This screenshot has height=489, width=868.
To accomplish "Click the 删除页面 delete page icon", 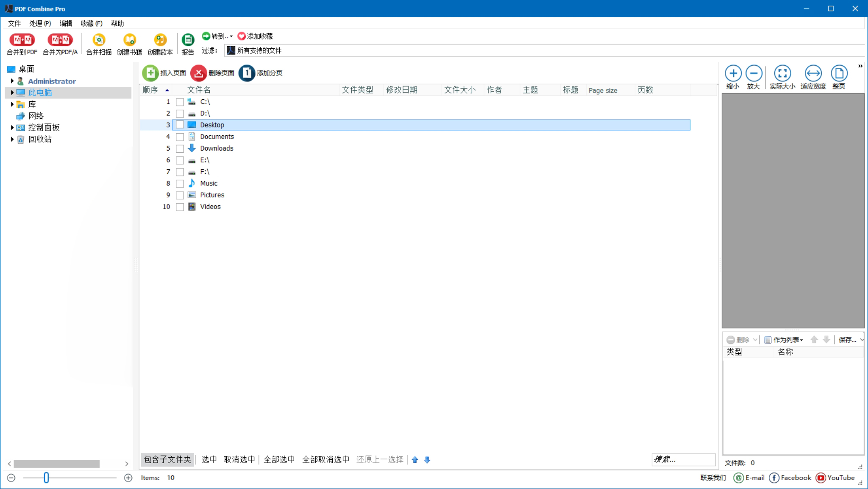I will (199, 73).
